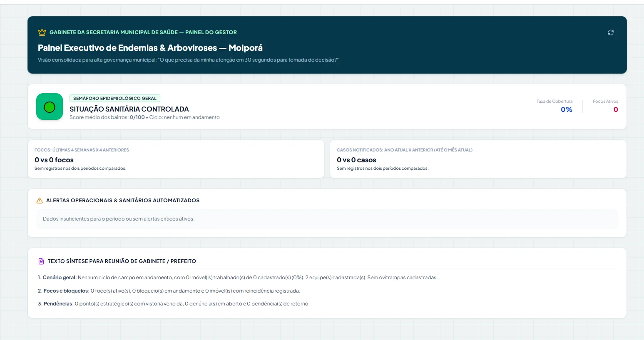This screenshot has width=644, height=340.
Task: Click the warning triangle icon beside Alertas Operacionais
Action: point(40,201)
